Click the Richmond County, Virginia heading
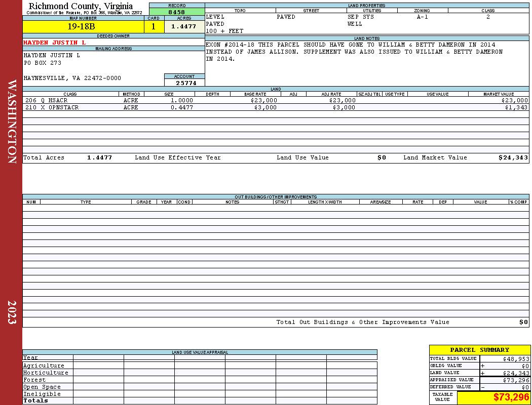 (81, 6)
